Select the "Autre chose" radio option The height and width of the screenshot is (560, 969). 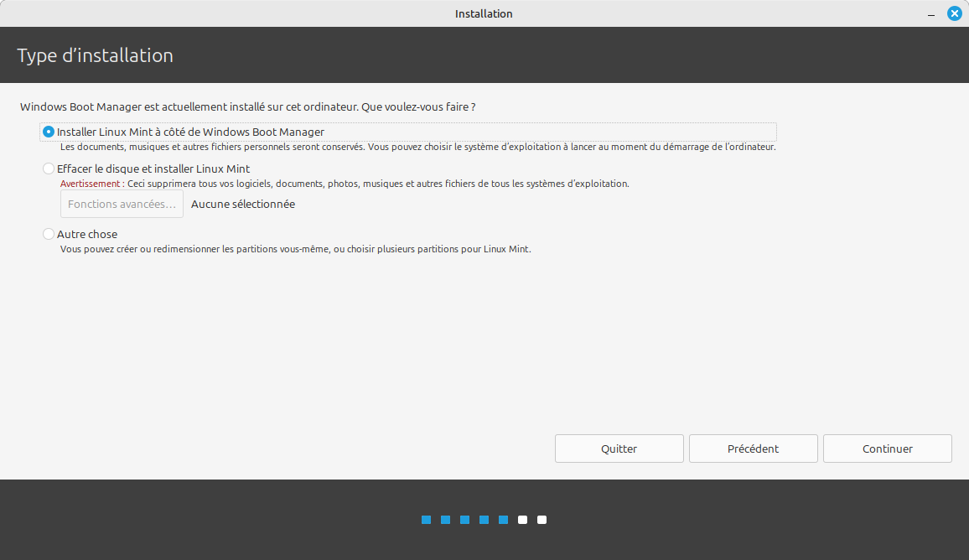click(x=49, y=234)
